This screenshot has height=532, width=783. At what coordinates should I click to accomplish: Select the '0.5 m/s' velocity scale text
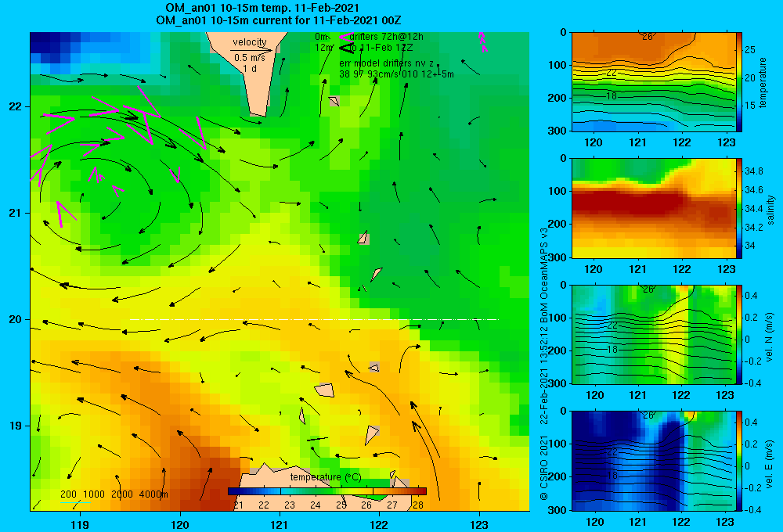click(x=249, y=59)
